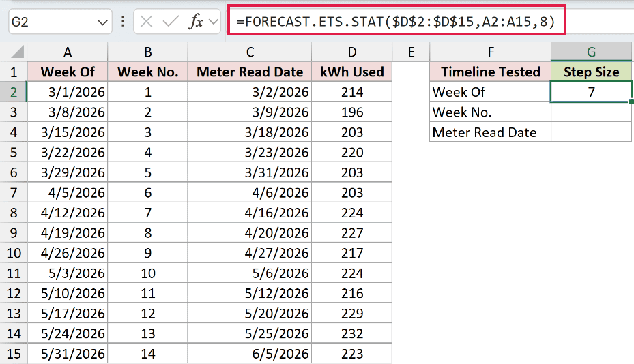Click the kWh value 232
The width and height of the screenshot is (634, 364).
point(352,334)
